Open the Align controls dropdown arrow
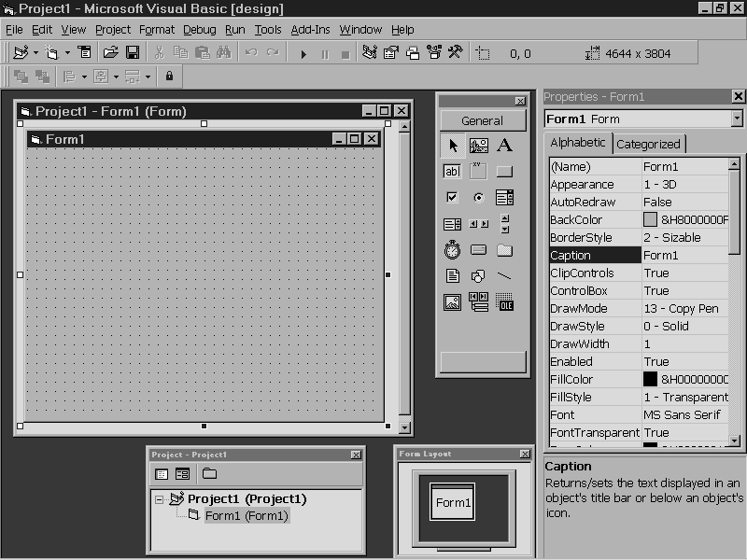 pyautogui.click(x=84, y=77)
